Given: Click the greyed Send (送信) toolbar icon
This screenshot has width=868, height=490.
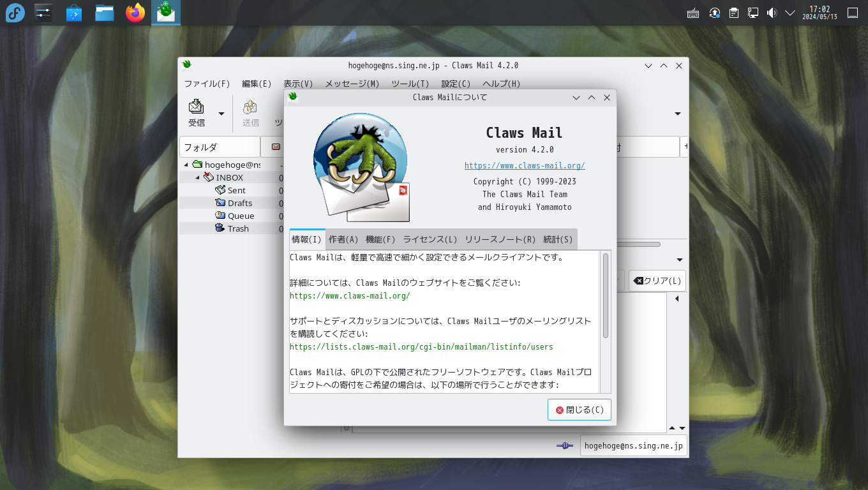Looking at the screenshot, I should click(250, 107).
